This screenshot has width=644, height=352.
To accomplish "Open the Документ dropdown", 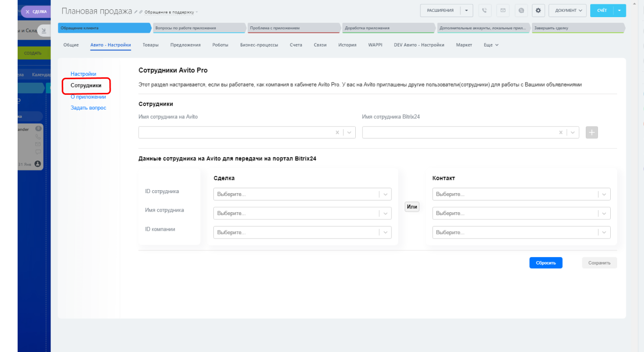I will [x=567, y=10].
